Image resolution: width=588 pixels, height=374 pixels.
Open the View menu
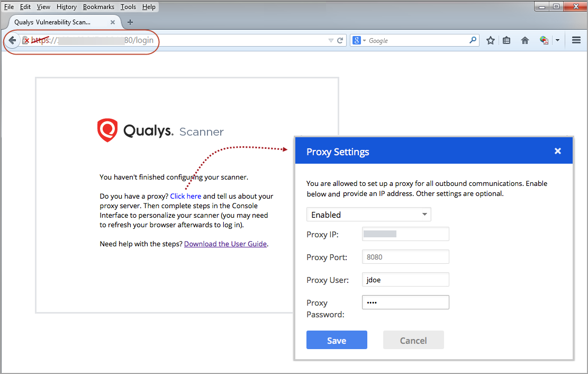coord(43,7)
